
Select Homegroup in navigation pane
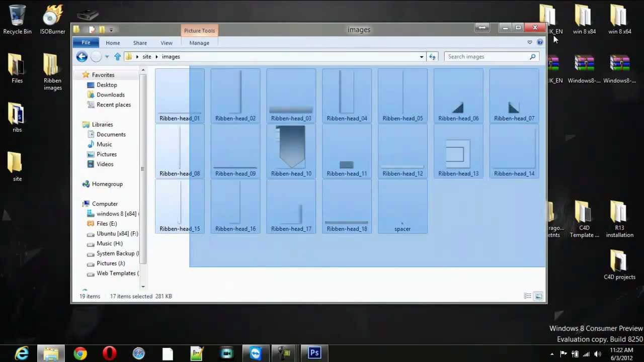[x=107, y=184]
